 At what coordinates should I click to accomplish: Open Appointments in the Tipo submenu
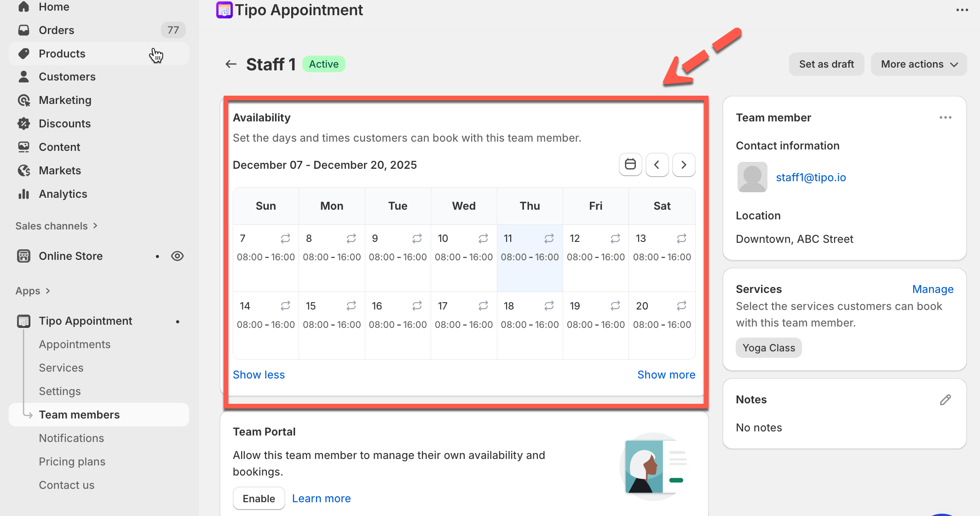(75, 344)
